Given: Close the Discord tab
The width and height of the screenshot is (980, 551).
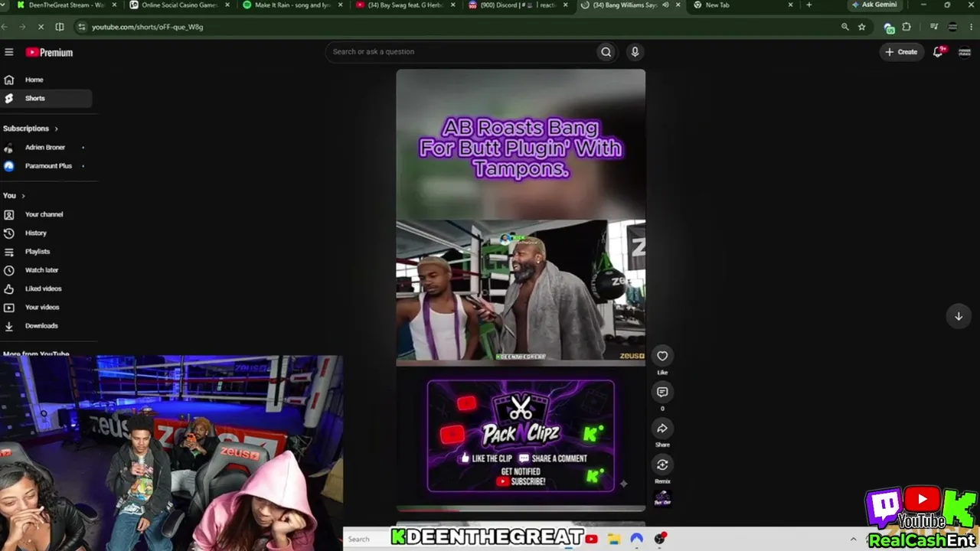Looking at the screenshot, I should click(565, 5).
